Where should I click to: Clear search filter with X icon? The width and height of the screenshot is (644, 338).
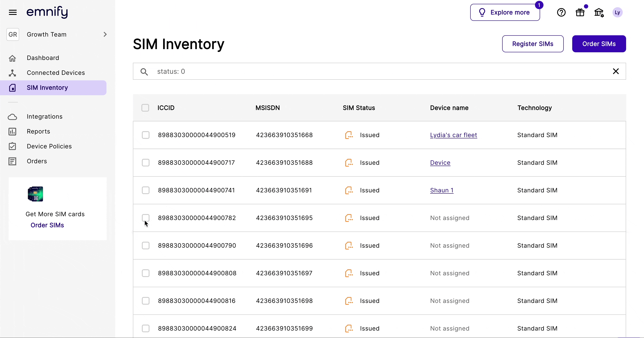[x=616, y=71]
